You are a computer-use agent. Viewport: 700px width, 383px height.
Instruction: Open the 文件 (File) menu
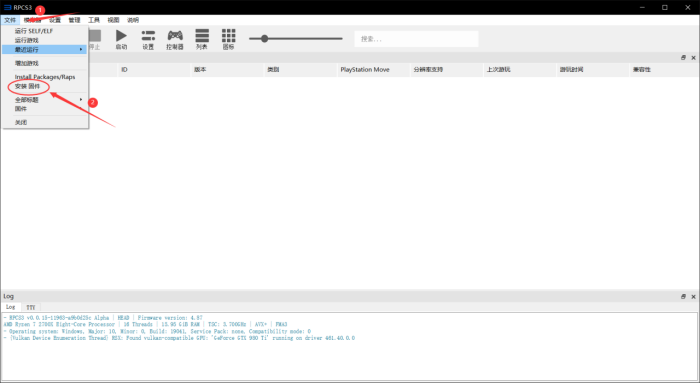click(10, 20)
